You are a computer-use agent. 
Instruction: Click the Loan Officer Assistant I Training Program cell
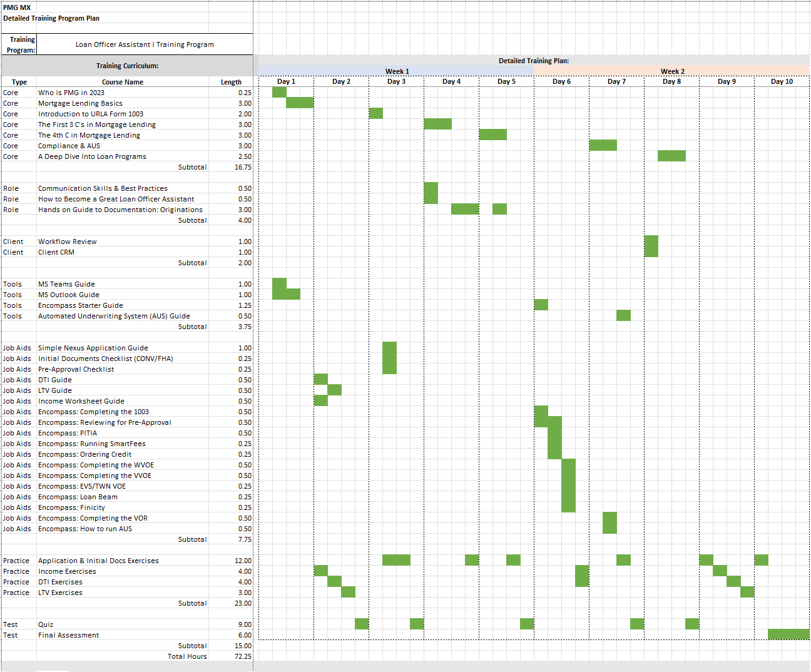click(x=145, y=44)
